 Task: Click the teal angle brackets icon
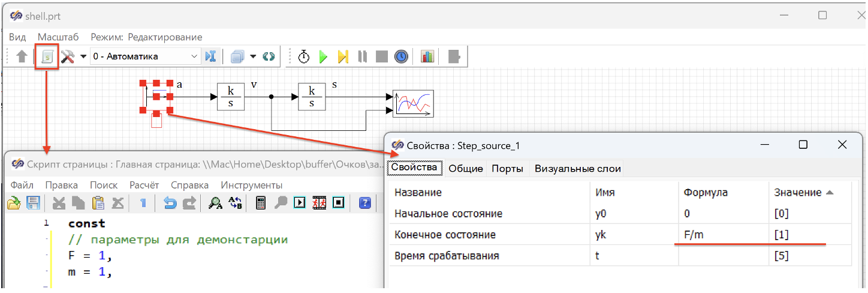pos(269,56)
